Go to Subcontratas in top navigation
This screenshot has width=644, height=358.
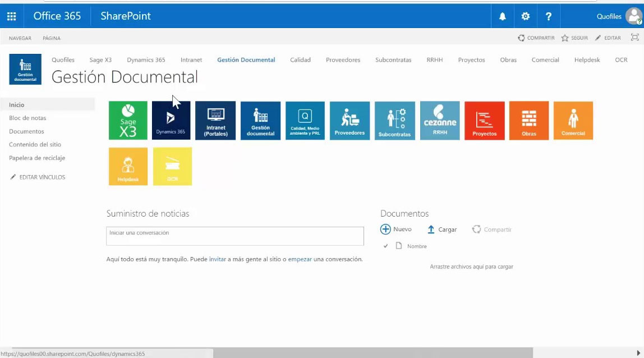coord(393,59)
